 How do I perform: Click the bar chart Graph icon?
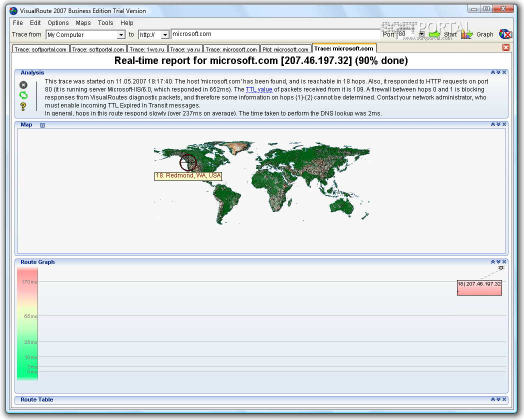click(467, 34)
